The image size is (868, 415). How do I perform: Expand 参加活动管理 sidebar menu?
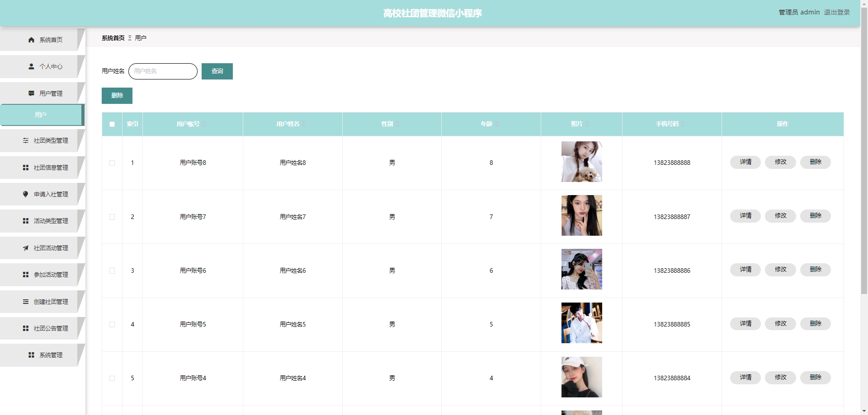pos(42,275)
